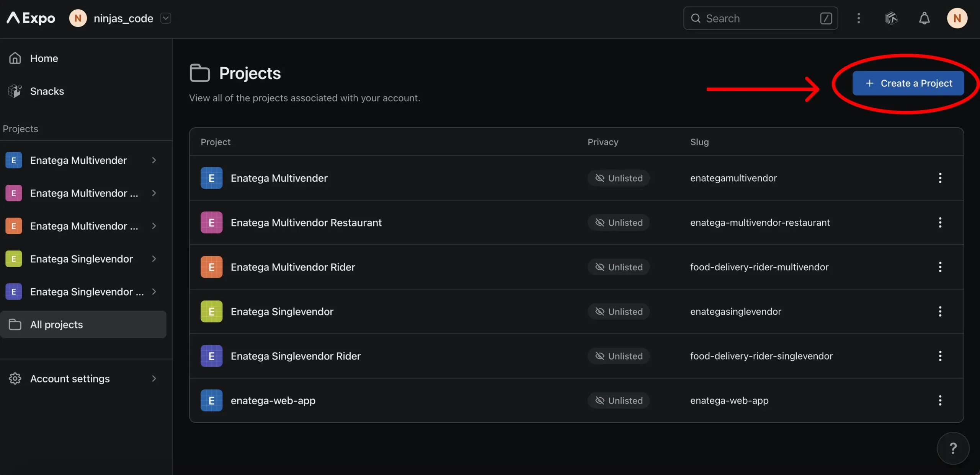Image resolution: width=980 pixels, height=475 pixels.
Task: Open user avatar menu at top right
Action: coord(957,18)
